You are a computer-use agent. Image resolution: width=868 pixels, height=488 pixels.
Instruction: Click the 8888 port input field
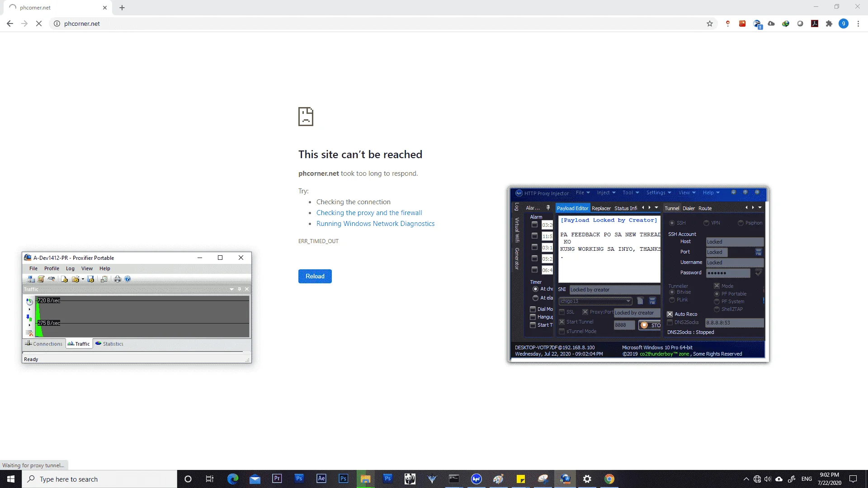(624, 325)
